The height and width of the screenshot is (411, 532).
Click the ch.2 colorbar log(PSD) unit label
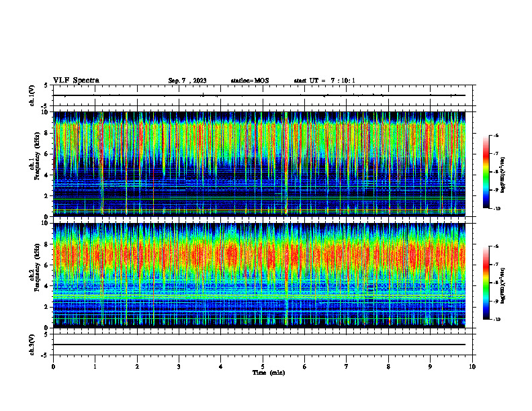pos(503,285)
